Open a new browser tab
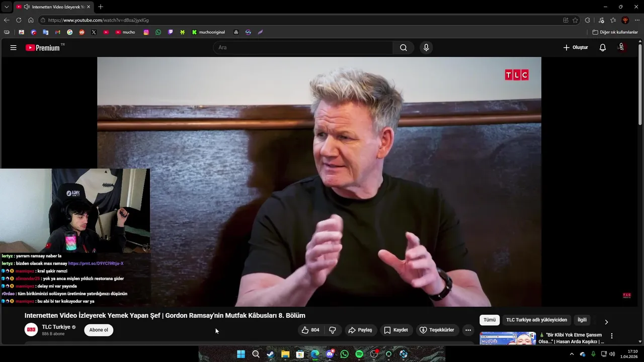Image resolution: width=644 pixels, height=362 pixels. [x=101, y=7]
